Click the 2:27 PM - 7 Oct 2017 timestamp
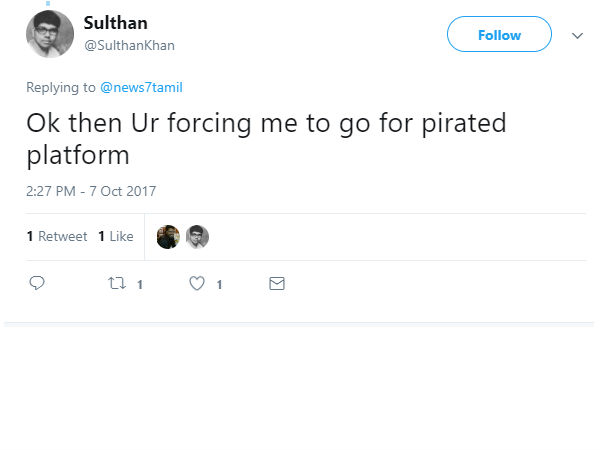Image resolution: width=600 pixels, height=450 pixels. click(91, 190)
